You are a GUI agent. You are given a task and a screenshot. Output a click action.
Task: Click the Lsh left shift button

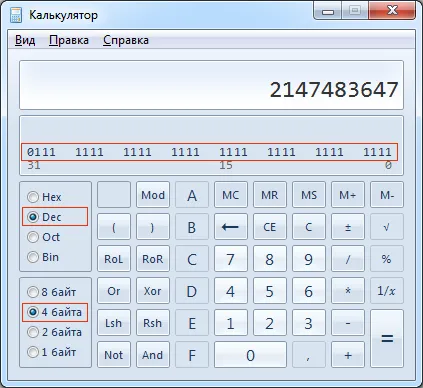coord(114,323)
